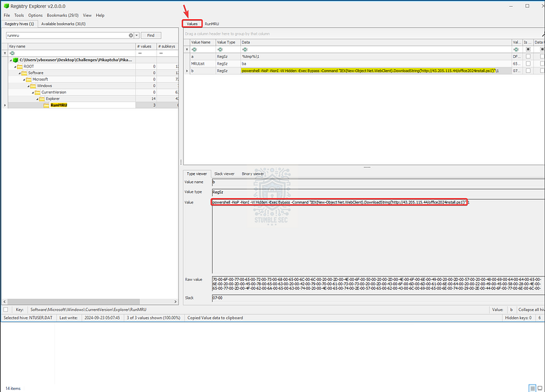Open the Tools menu

(x=19, y=15)
